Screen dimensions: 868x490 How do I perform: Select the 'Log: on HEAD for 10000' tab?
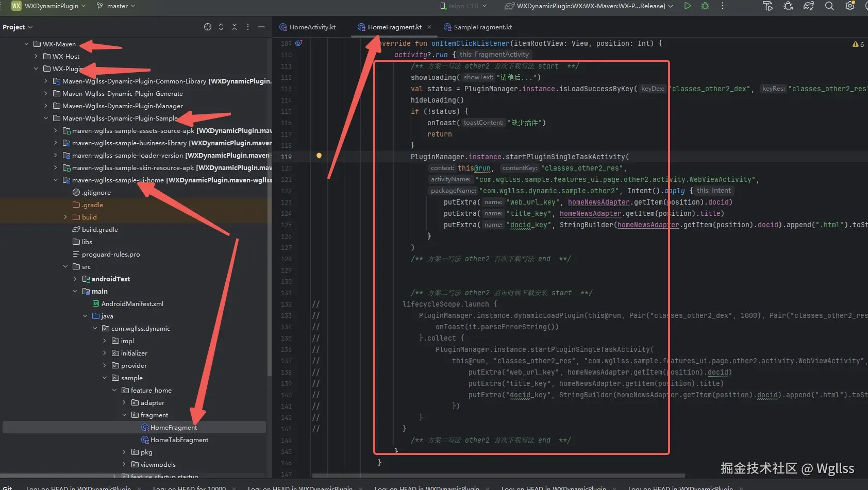point(189,487)
